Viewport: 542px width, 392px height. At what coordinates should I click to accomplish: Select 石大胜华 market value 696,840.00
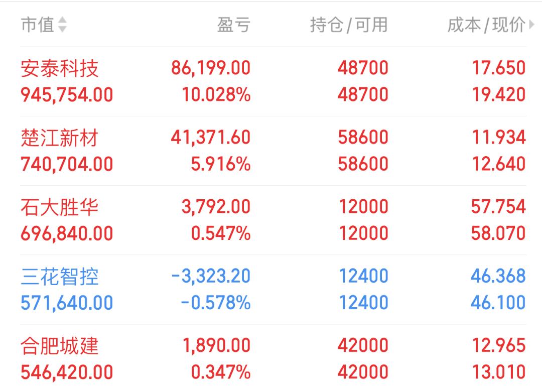click(x=67, y=234)
